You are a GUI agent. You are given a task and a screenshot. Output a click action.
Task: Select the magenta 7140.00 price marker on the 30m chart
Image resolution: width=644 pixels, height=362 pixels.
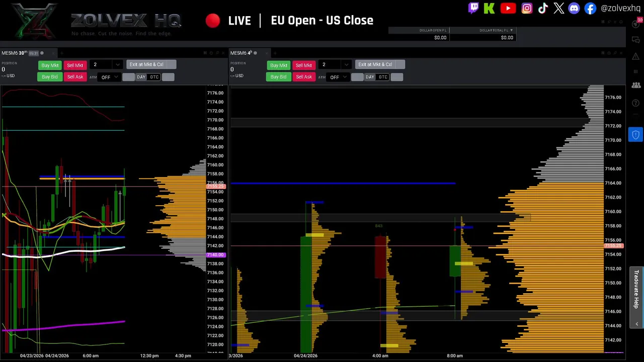coord(216,255)
